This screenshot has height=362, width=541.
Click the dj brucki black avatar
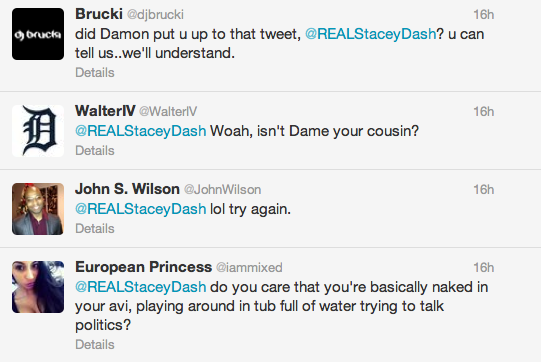(38, 34)
